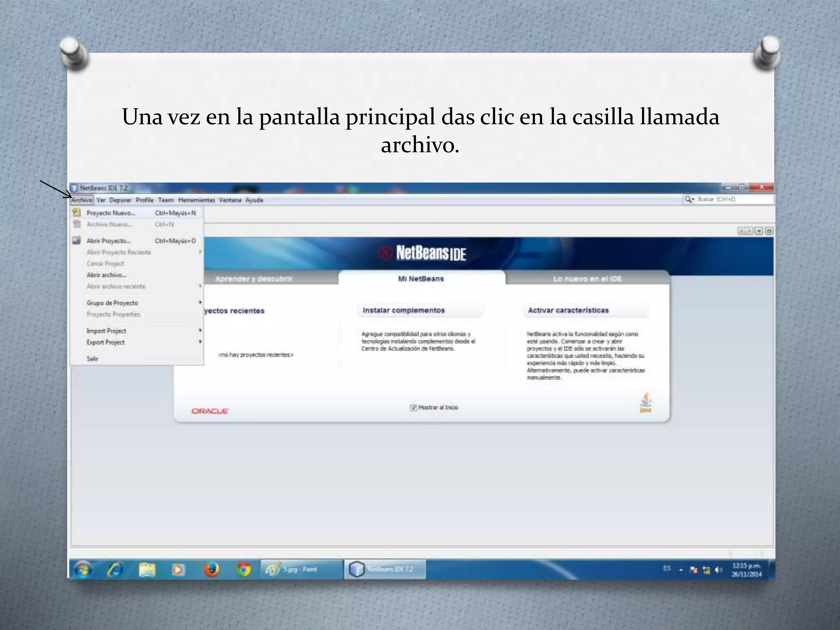Click Instalar complementos button
Screen dimensions: 840x630
420,310
